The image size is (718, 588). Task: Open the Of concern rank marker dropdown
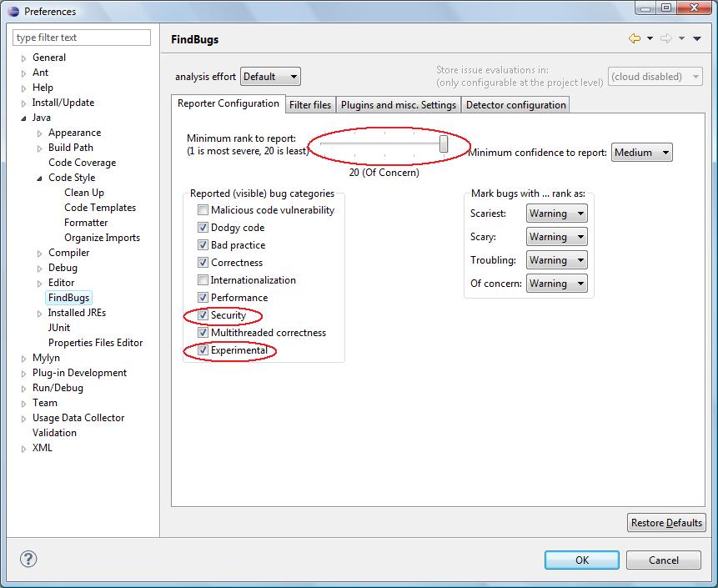point(557,284)
